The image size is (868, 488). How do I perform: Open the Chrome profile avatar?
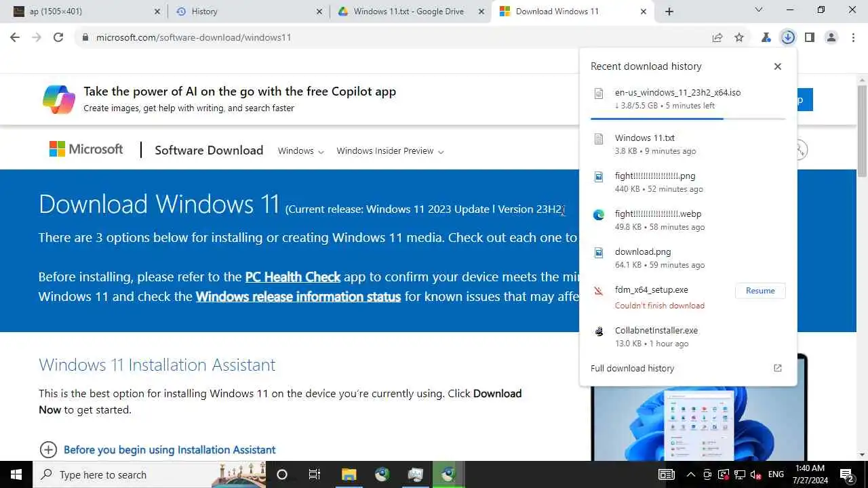point(831,38)
